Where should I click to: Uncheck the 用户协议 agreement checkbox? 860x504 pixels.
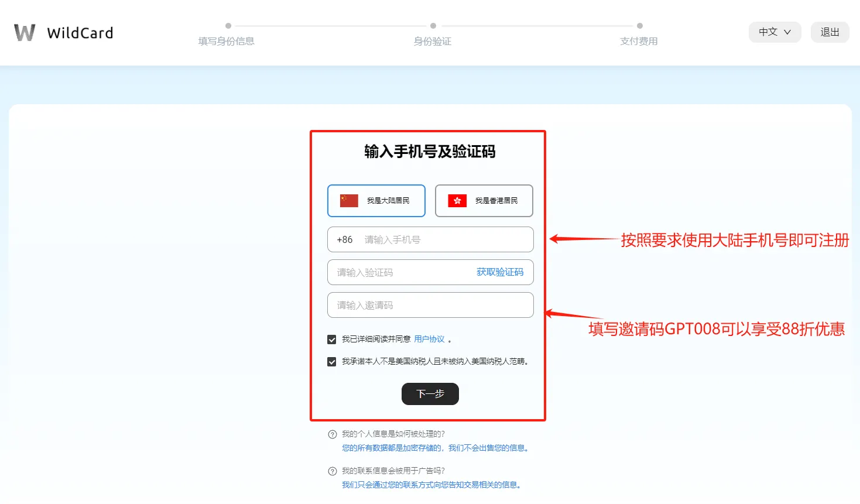click(x=332, y=340)
